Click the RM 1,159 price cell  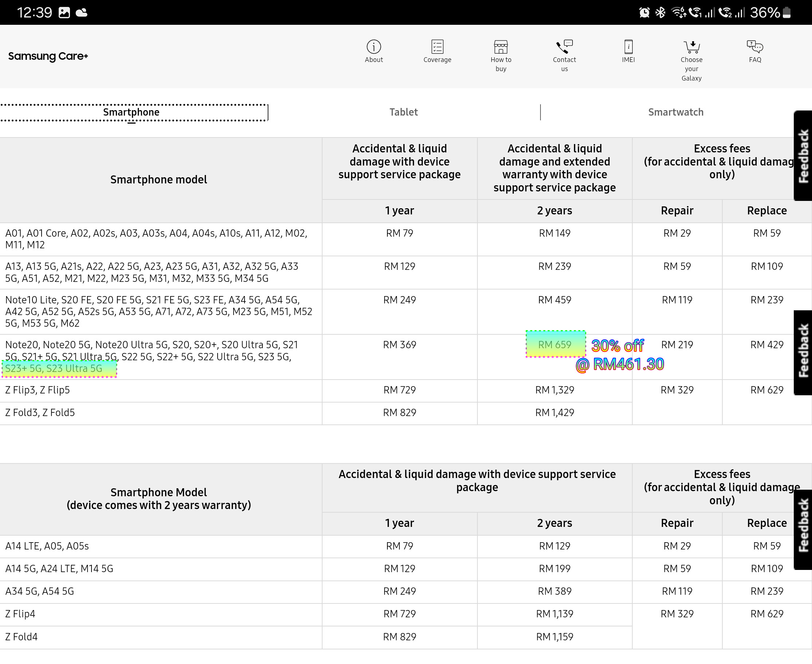click(554, 637)
